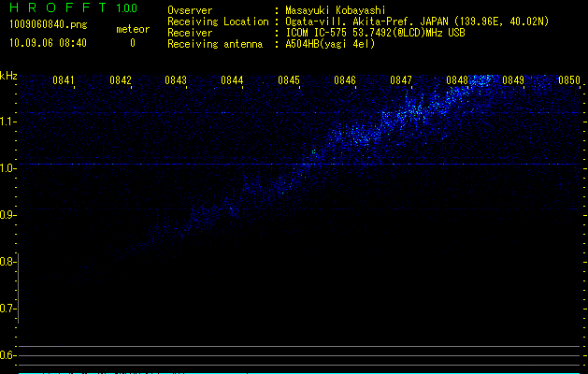The width and height of the screenshot is (588, 374).
Task: Click the 0846 time marker
Action: pos(345,80)
